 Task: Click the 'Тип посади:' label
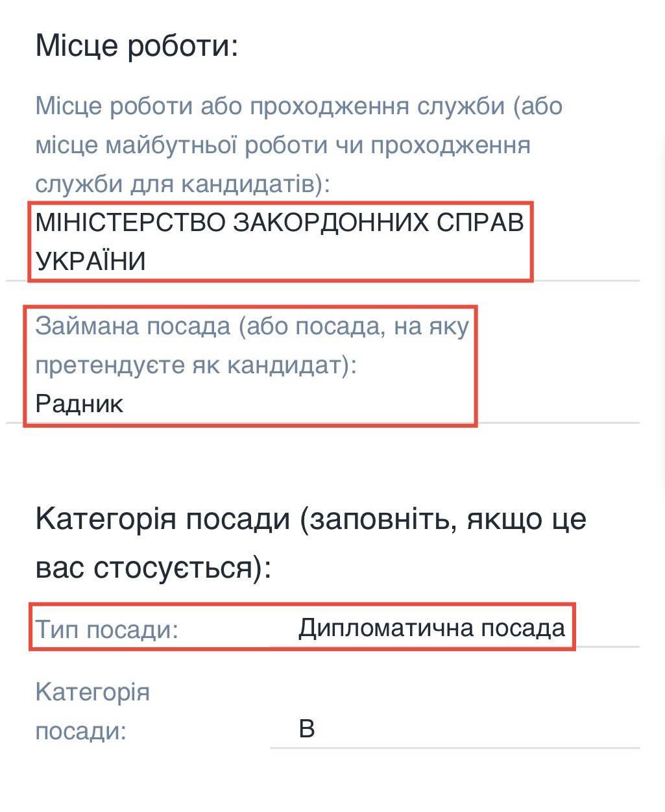(x=106, y=630)
